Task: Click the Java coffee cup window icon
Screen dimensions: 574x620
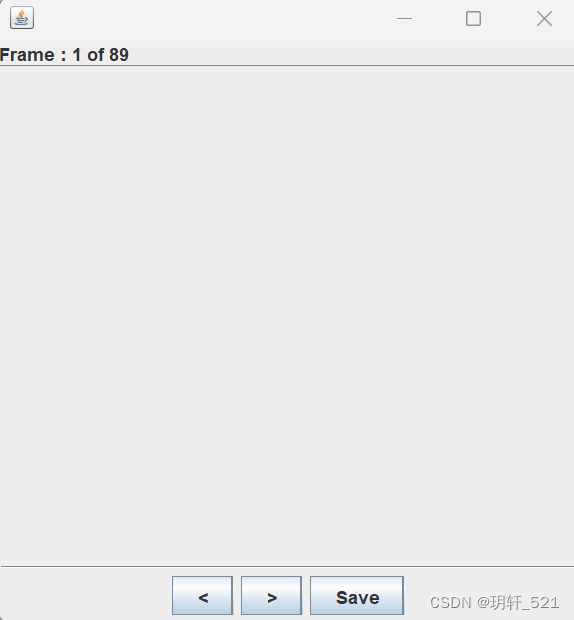Action: coord(22,18)
